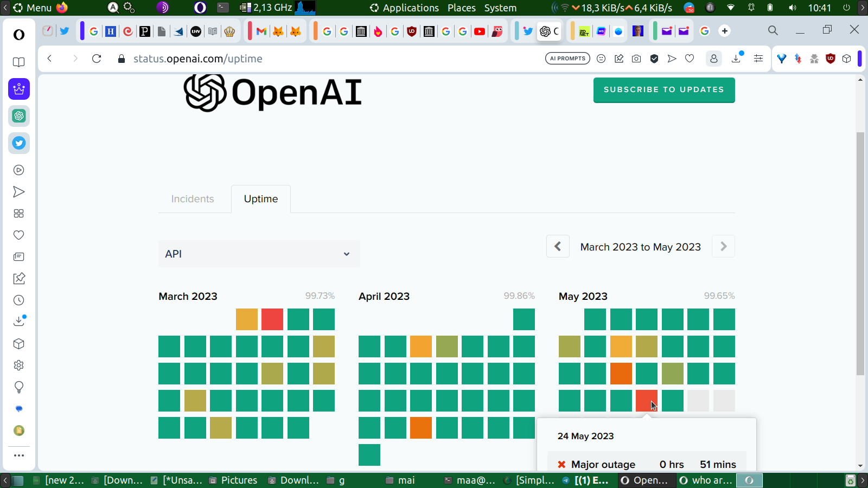The width and height of the screenshot is (868, 488).
Task: Click Subscribe to Updates button
Action: (x=664, y=89)
